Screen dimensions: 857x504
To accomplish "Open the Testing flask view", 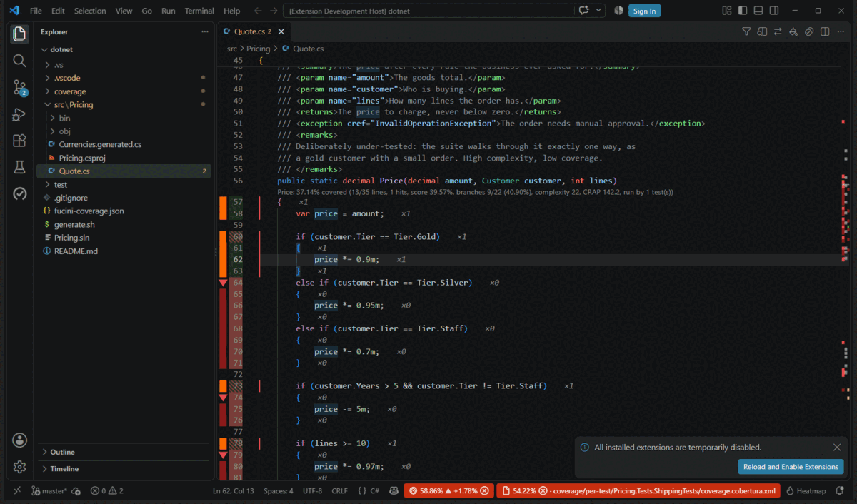I will pos(19,167).
